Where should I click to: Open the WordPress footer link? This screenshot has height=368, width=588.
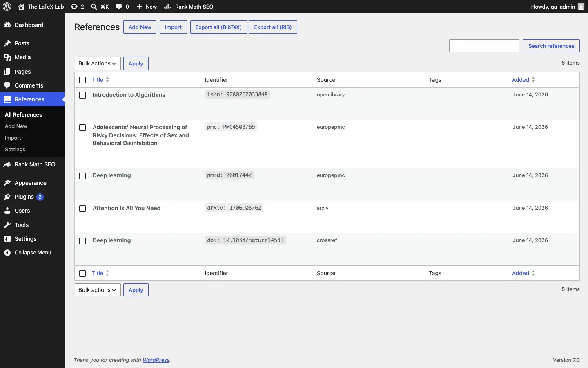coord(156,360)
